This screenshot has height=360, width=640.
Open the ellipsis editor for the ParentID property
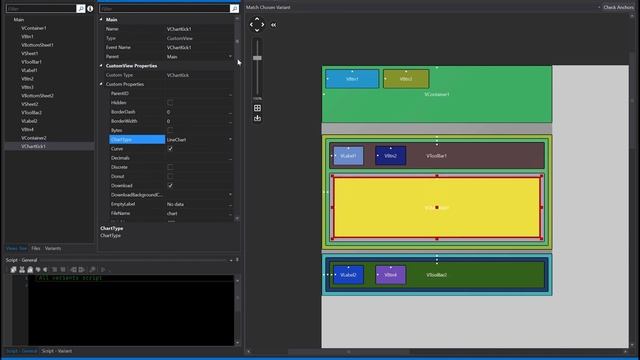coord(230,94)
